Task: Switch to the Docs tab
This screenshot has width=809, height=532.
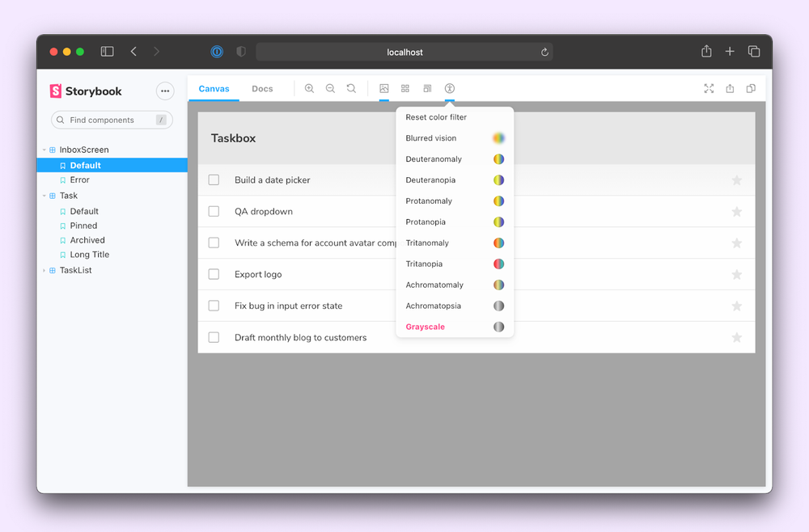Action: coord(261,89)
